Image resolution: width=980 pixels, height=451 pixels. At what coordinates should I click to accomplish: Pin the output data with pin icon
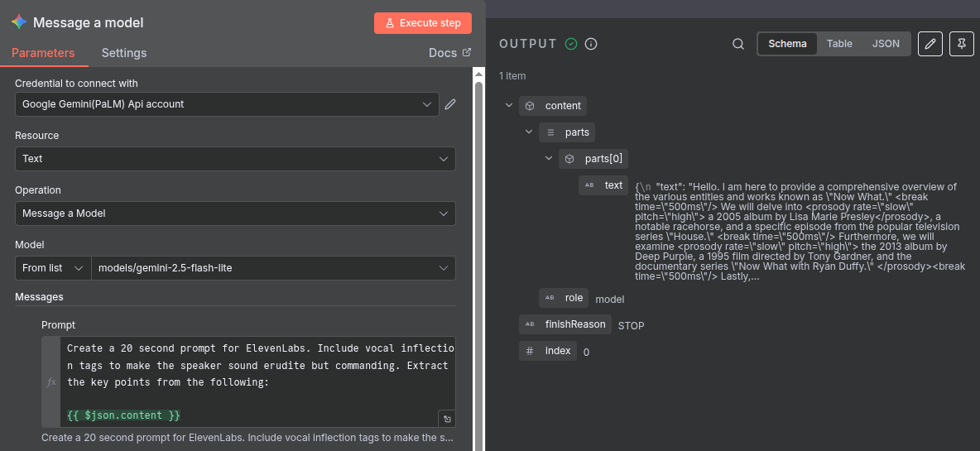(x=961, y=44)
